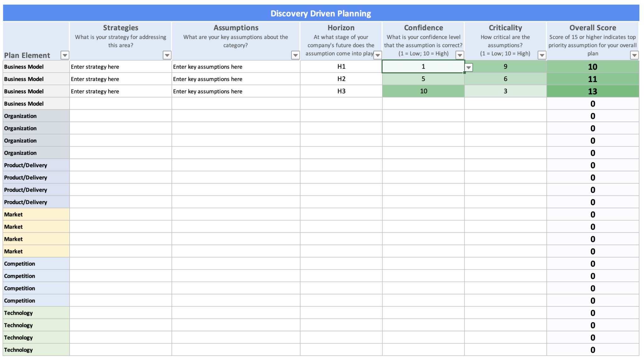This screenshot has height=360, width=644.
Task: Select the first Organization row label
Action: tap(20, 116)
